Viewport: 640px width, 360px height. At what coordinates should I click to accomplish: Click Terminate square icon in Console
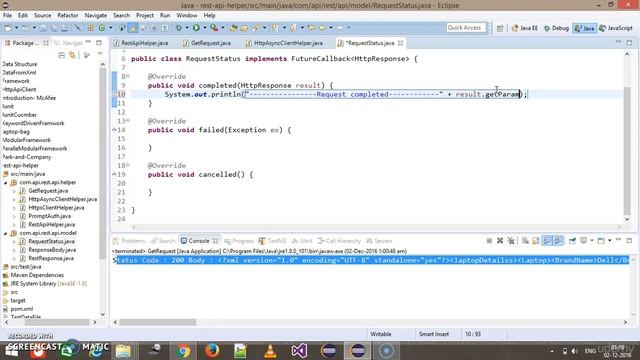point(489,241)
